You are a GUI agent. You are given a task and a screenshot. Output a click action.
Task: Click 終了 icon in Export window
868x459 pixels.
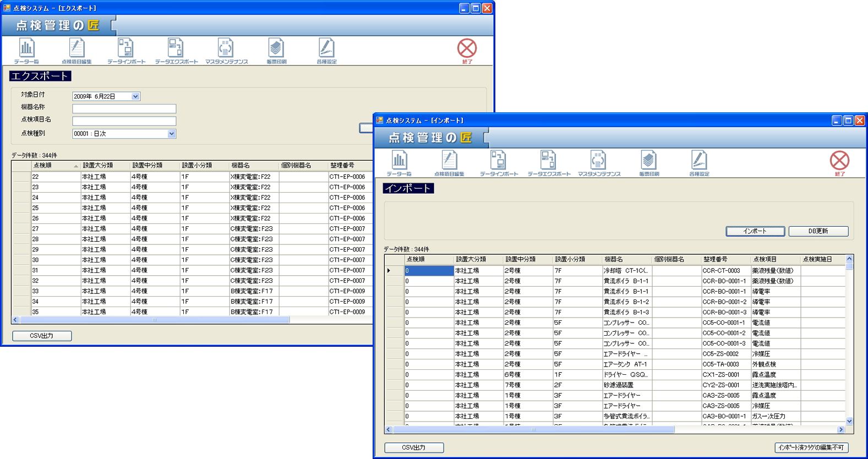(x=467, y=50)
